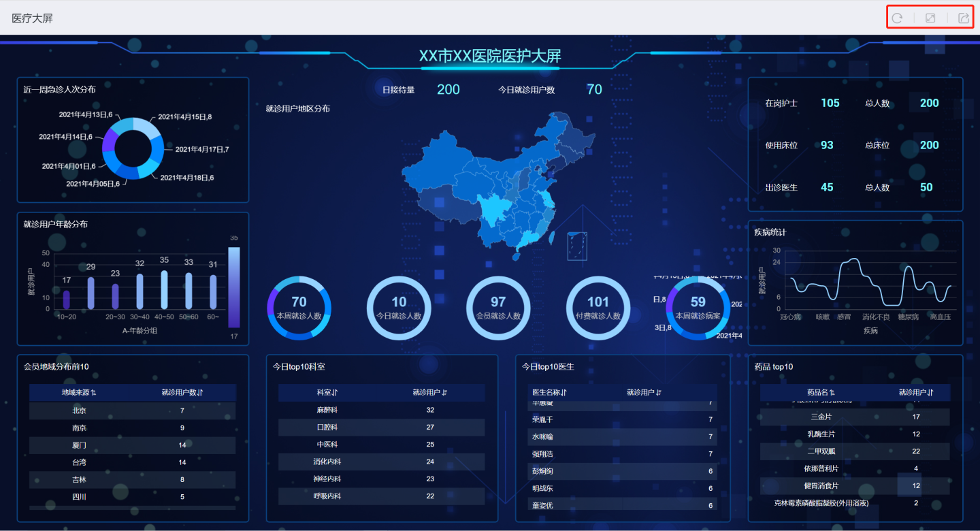980x531 pixels.
Task: Open fullscreen with the expand icon
Action: pos(930,18)
